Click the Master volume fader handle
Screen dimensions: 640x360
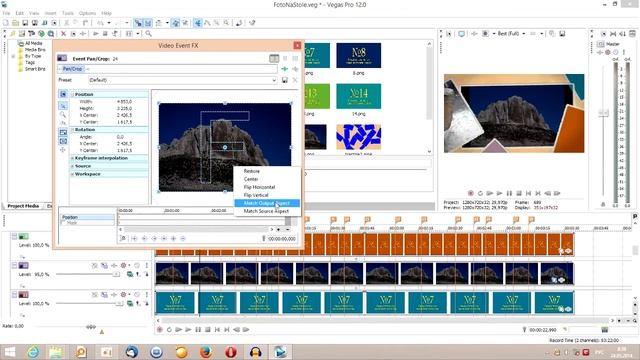(603, 113)
